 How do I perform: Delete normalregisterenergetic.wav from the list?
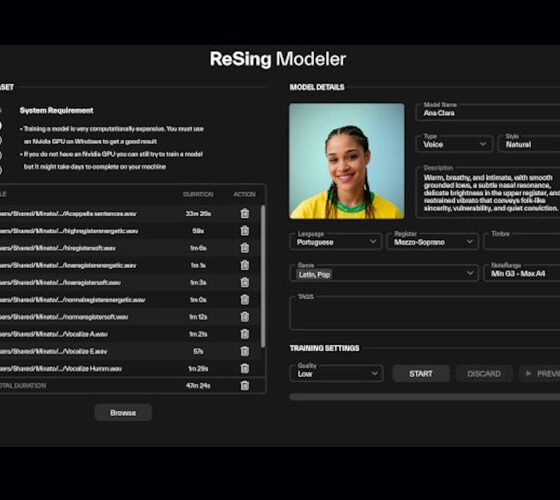(245, 300)
